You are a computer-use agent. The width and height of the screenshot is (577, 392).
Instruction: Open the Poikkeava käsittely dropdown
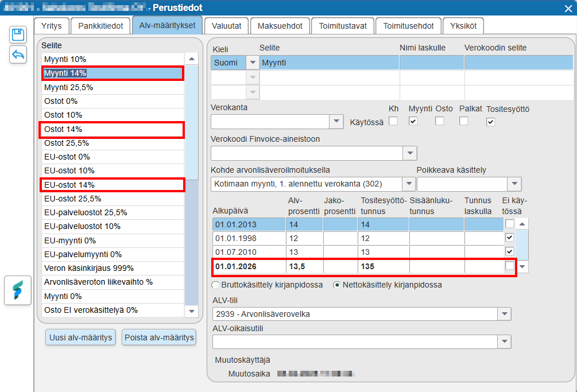[x=514, y=184]
